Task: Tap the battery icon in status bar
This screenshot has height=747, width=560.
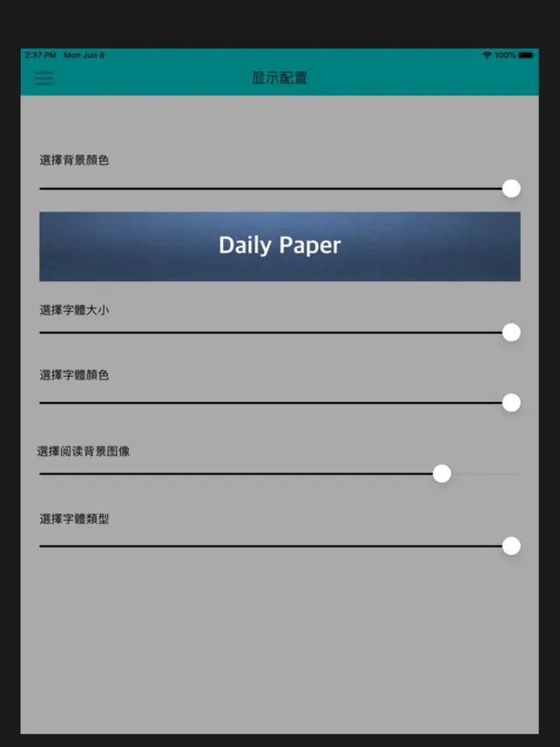Action: point(527,55)
